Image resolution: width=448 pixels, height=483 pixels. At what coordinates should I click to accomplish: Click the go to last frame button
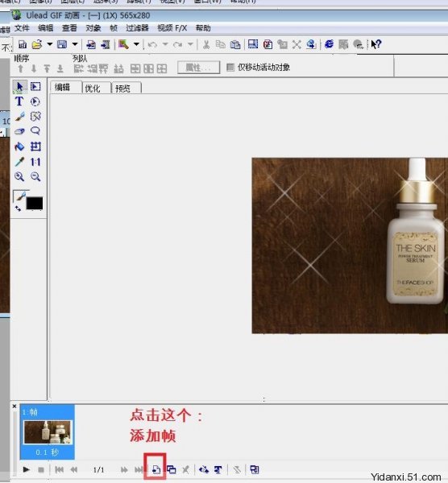139,470
